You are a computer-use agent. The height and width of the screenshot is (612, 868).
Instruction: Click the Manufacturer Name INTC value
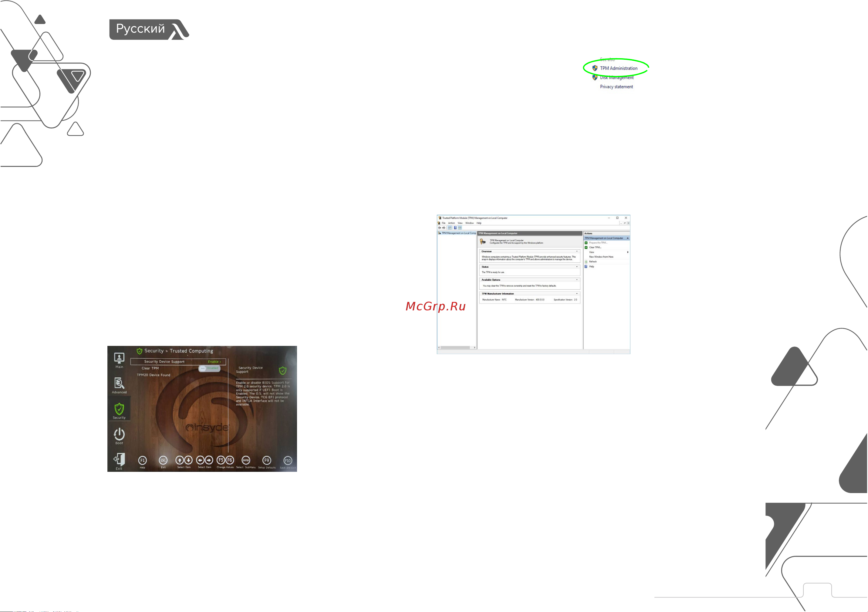point(504,300)
